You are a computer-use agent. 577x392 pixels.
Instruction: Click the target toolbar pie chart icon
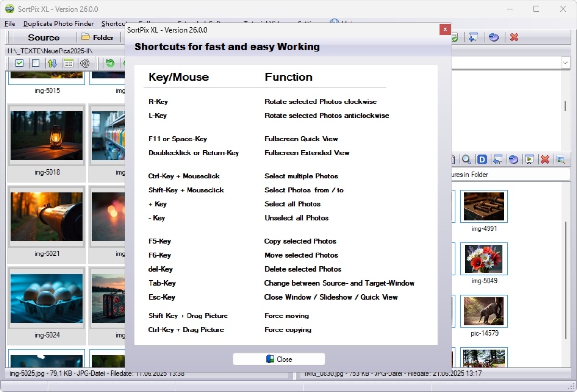[x=514, y=159]
